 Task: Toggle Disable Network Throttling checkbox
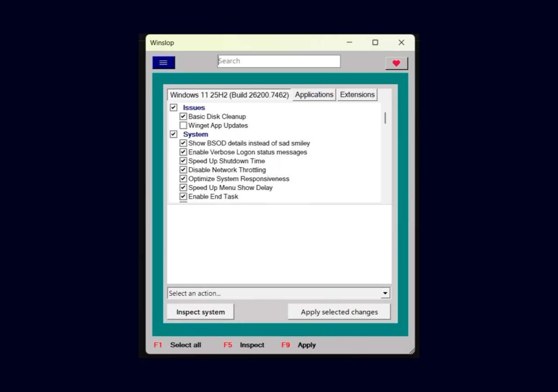(x=183, y=170)
